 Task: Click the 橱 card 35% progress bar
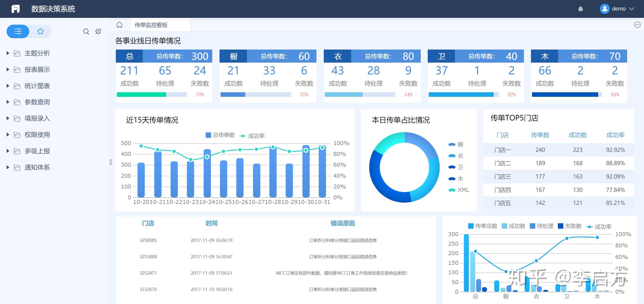[256, 95]
